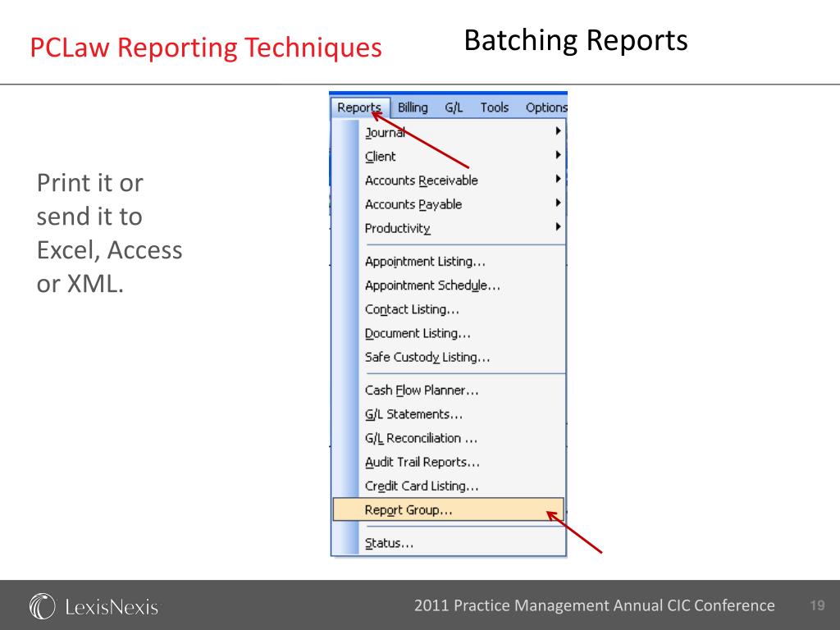The image size is (840, 630).
Task: Open the Billing menu
Action: point(413,107)
